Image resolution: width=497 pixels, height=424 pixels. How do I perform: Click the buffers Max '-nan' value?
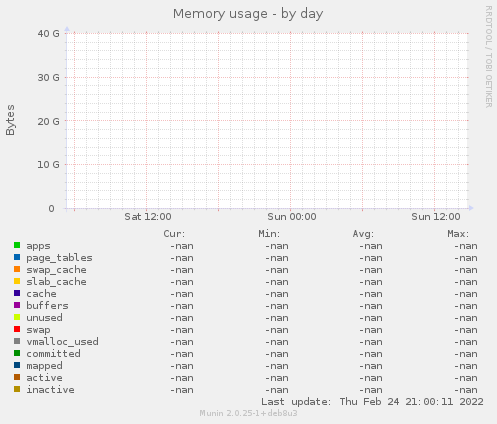point(466,306)
